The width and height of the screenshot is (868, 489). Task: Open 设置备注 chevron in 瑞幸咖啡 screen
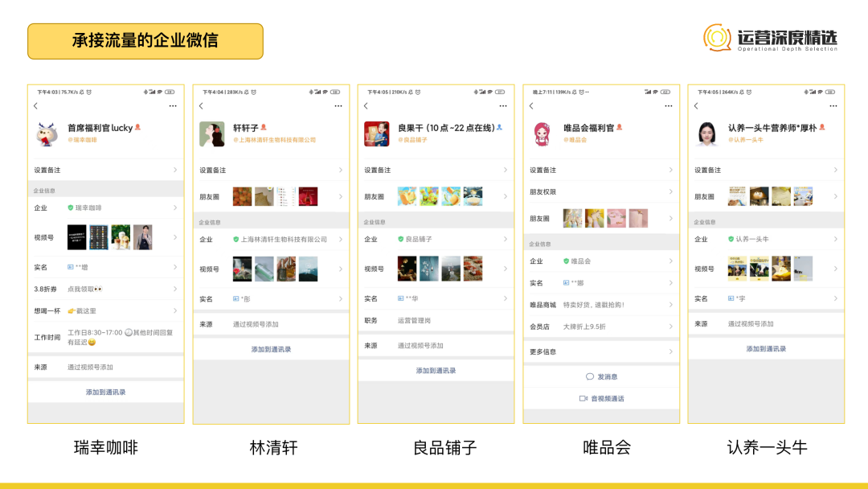pyautogui.click(x=175, y=170)
